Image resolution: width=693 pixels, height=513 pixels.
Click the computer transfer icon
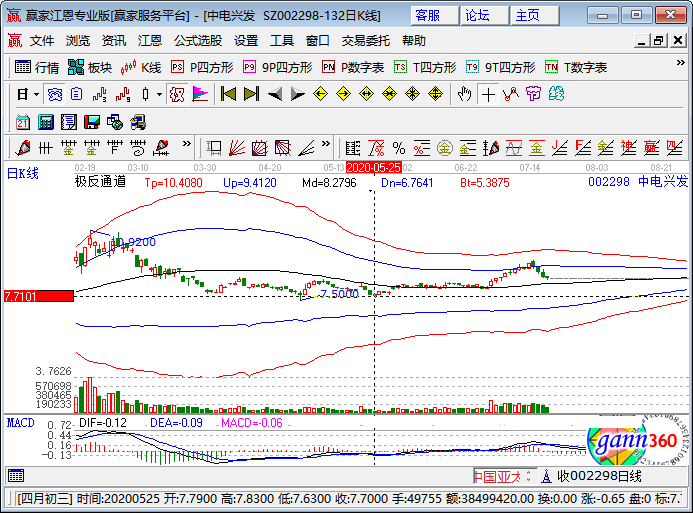point(137,122)
